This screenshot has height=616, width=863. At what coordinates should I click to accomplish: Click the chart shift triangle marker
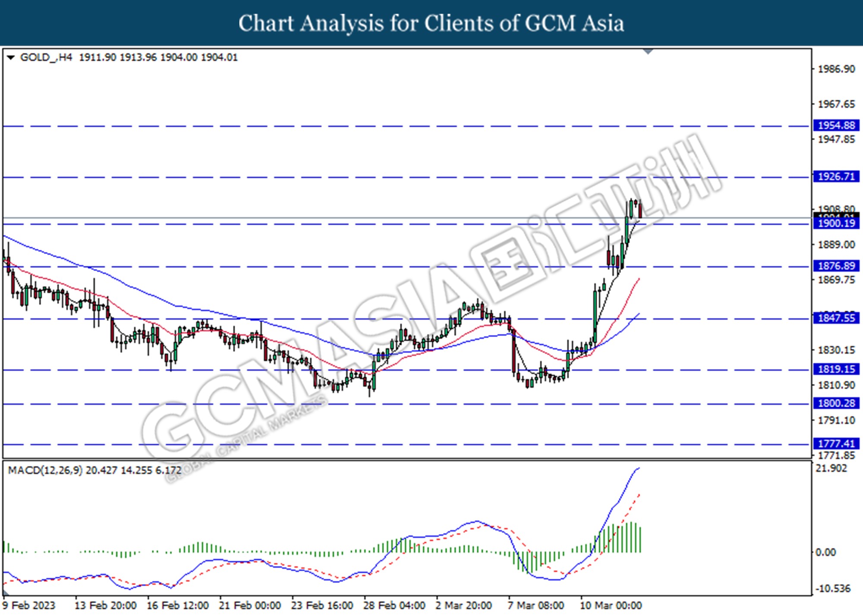(648, 51)
